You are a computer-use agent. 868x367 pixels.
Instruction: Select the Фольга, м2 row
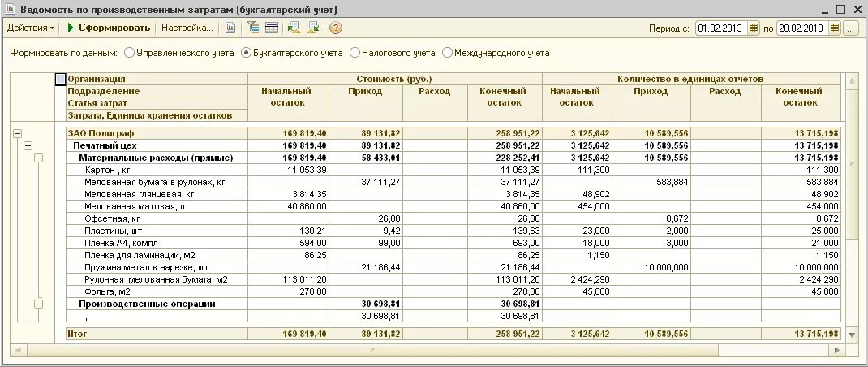click(453, 291)
